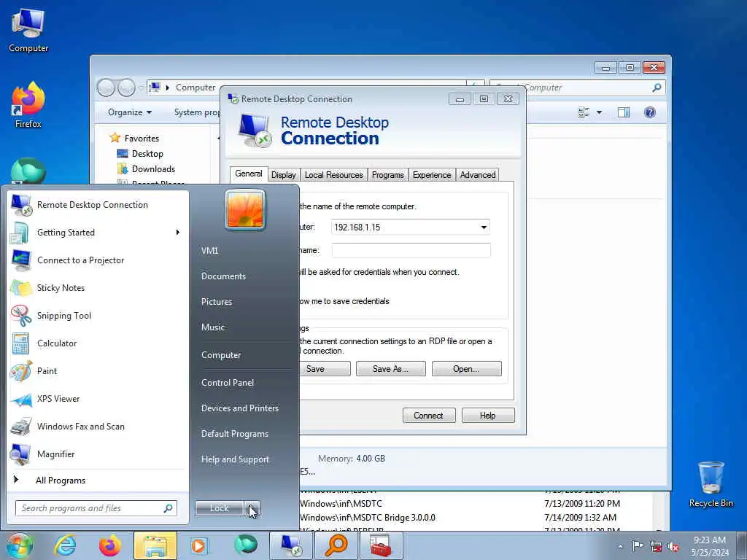The width and height of the screenshot is (747, 560).
Task: Show hidden system tray icons
Action: 620,546
